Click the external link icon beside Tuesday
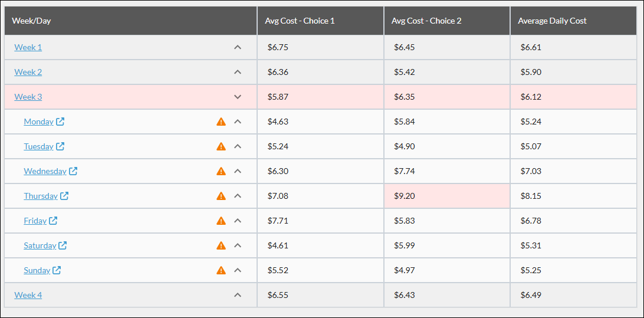 tap(60, 146)
